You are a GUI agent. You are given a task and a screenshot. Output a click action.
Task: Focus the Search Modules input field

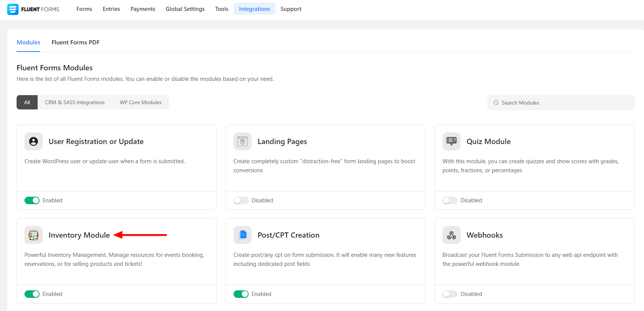pos(565,103)
